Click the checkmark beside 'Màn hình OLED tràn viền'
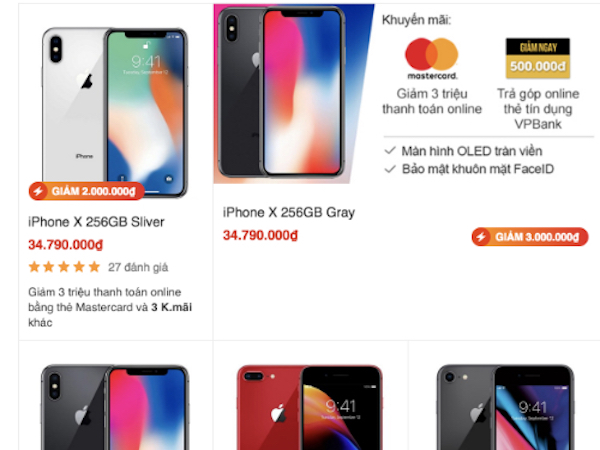The height and width of the screenshot is (450, 600). pos(390,151)
